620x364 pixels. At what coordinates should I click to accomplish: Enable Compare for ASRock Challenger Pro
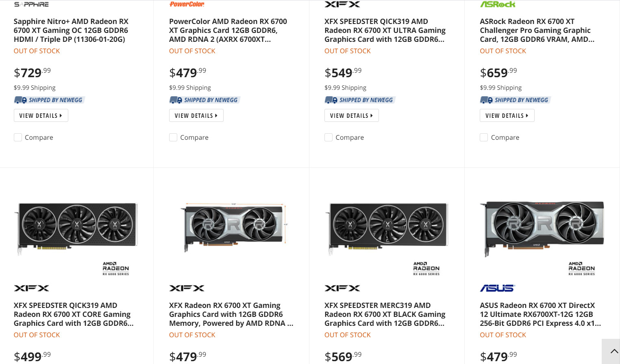[x=484, y=137]
